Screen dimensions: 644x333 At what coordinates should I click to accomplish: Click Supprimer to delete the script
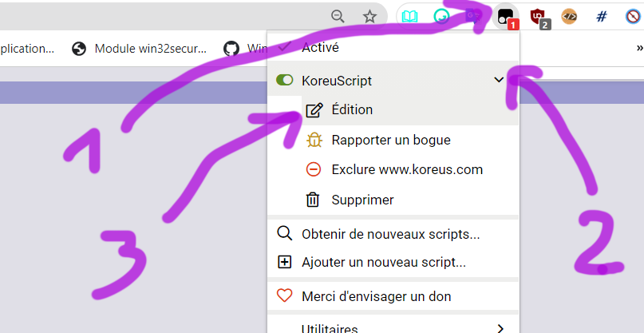362,200
